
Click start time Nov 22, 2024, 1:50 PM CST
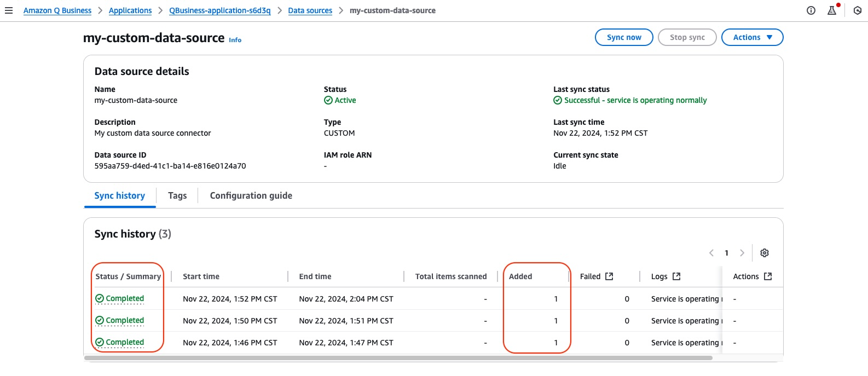point(230,321)
